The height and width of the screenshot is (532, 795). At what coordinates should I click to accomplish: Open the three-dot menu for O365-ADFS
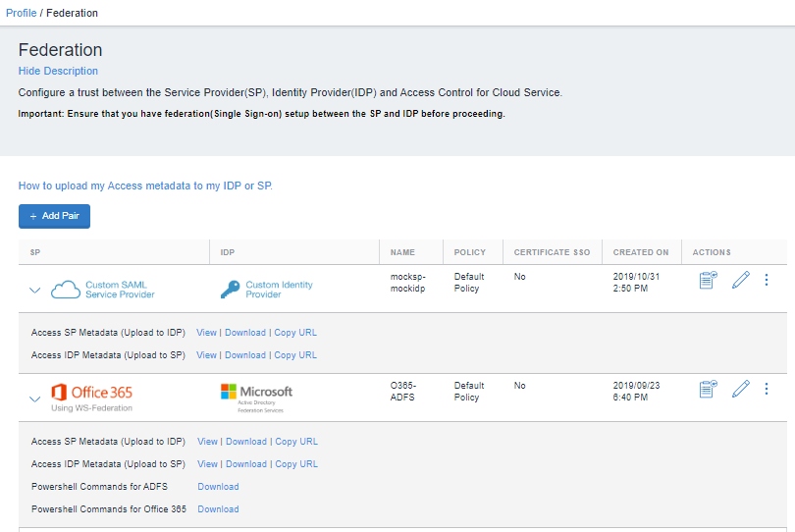(x=767, y=390)
